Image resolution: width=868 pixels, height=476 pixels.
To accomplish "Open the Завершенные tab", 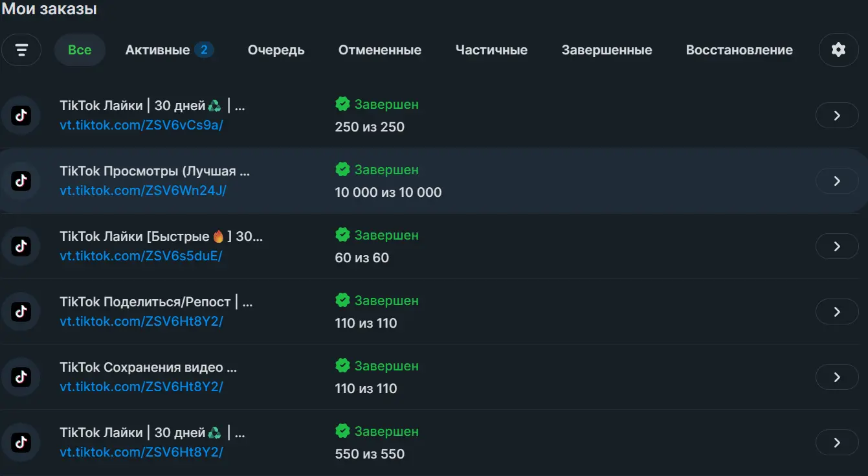I will (606, 50).
